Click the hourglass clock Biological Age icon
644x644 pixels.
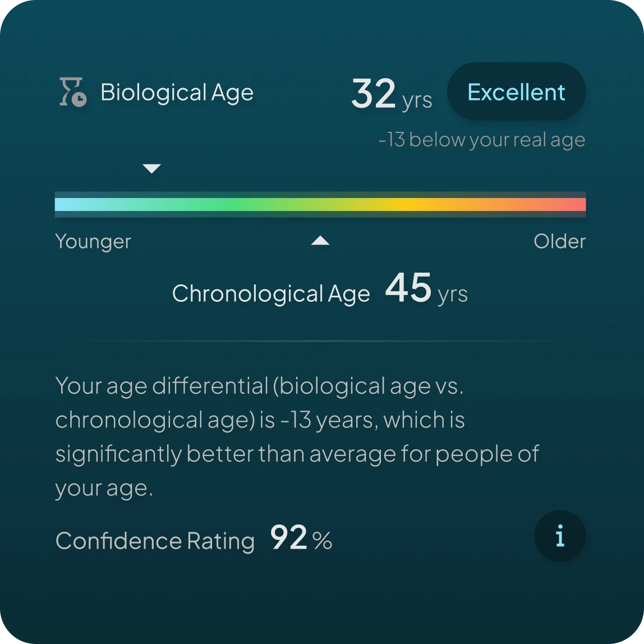click(73, 92)
